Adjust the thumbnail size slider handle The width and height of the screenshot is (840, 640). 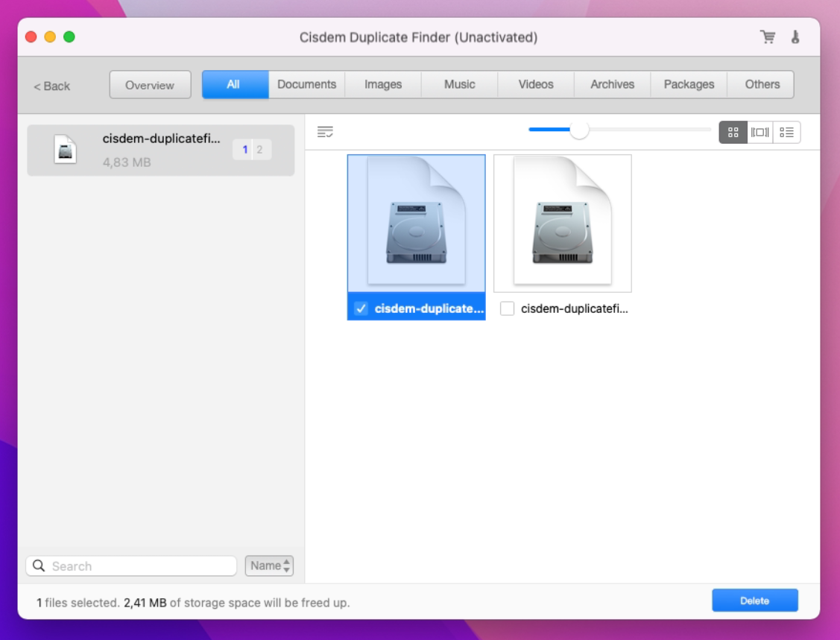coord(579,130)
